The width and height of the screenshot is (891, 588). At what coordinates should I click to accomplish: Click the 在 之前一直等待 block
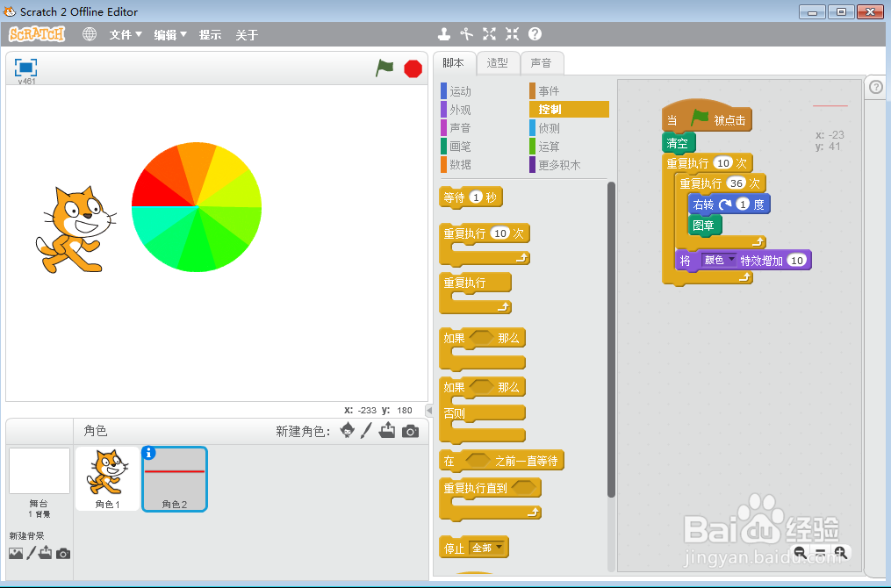point(502,460)
